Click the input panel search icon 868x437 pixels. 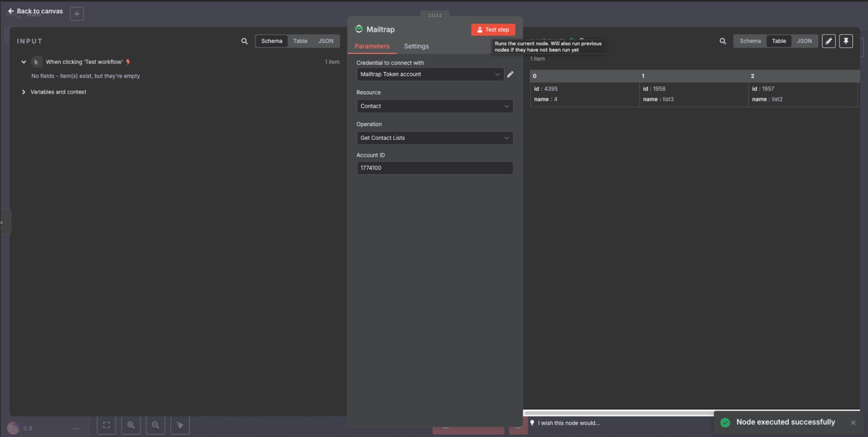pyautogui.click(x=244, y=41)
